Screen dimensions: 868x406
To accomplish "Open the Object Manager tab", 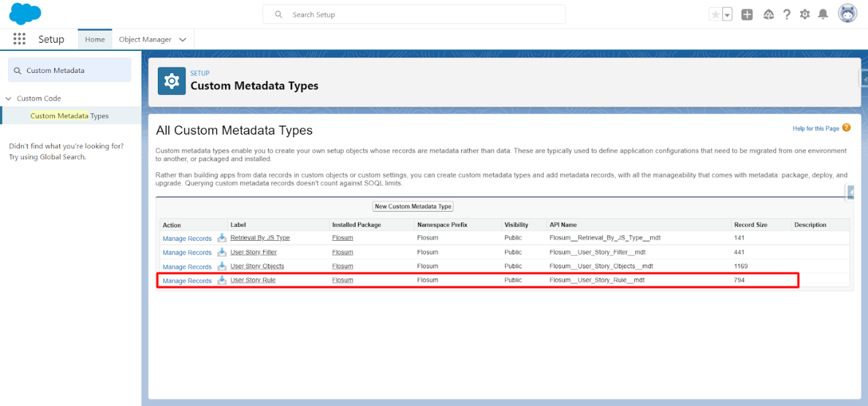I will 145,40.
